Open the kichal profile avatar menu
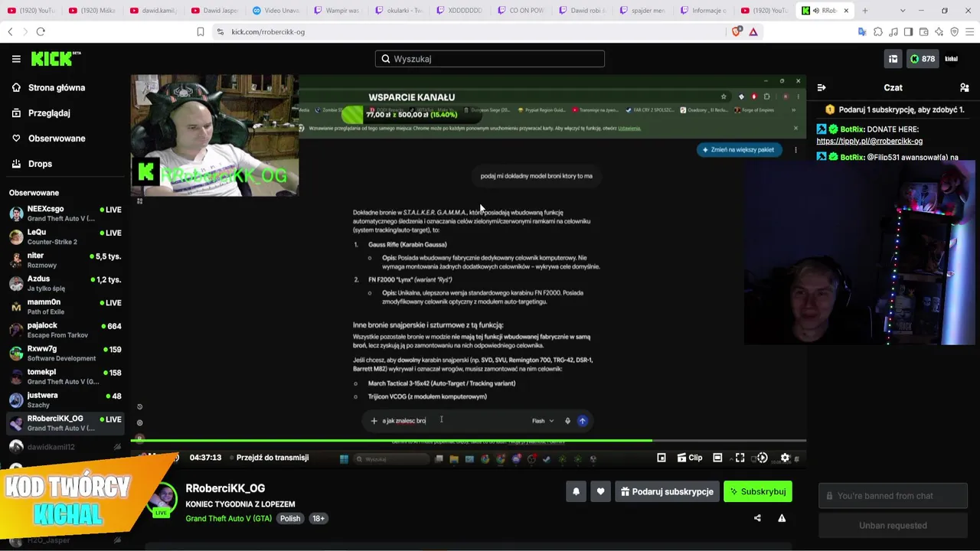The width and height of the screenshot is (980, 551). [952, 59]
